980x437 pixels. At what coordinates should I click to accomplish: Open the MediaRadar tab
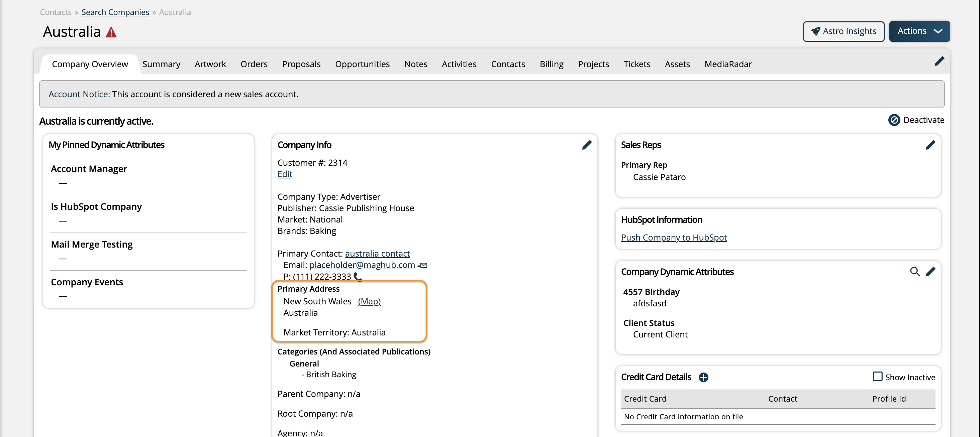click(728, 64)
